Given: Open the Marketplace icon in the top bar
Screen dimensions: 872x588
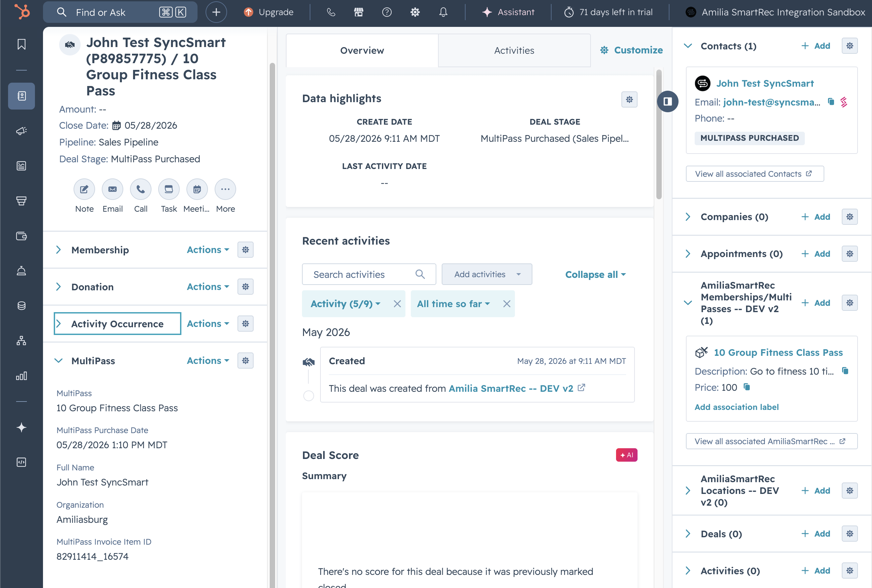Looking at the screenshot, I should pos(359,12).
